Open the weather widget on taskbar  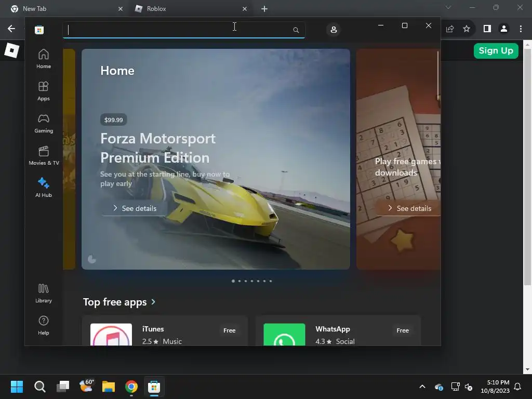86,387
